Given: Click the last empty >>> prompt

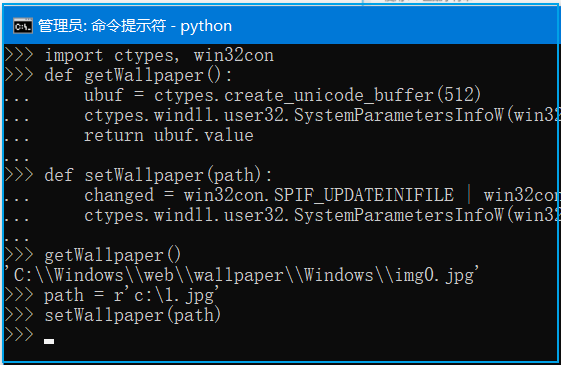Looking at the screenshot, I should point(19,334).
